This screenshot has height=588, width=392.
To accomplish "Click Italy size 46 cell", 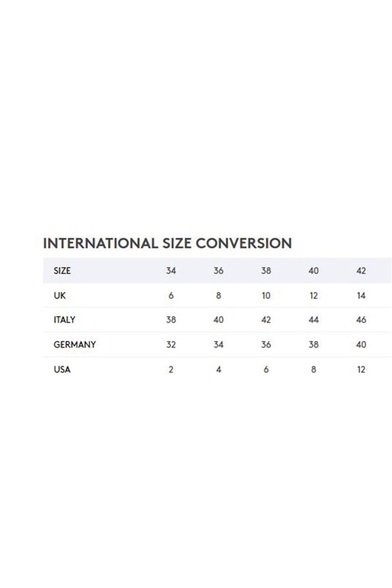I will click(361, 320).
